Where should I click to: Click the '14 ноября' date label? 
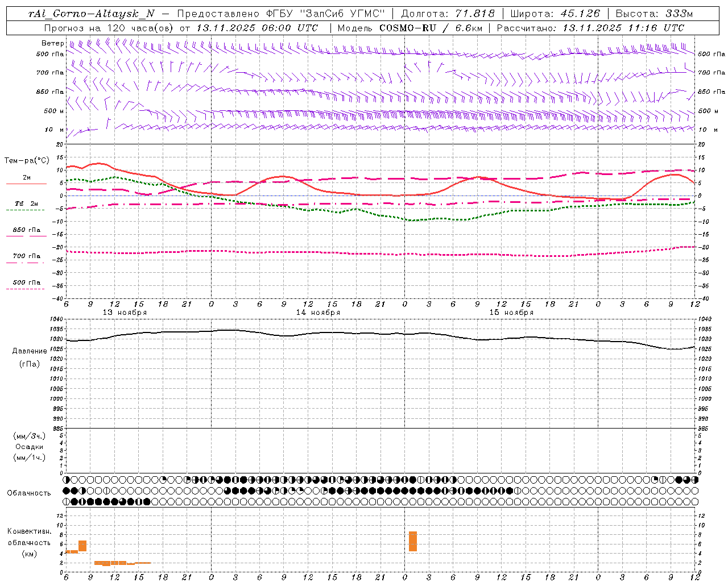coord(318,313)
